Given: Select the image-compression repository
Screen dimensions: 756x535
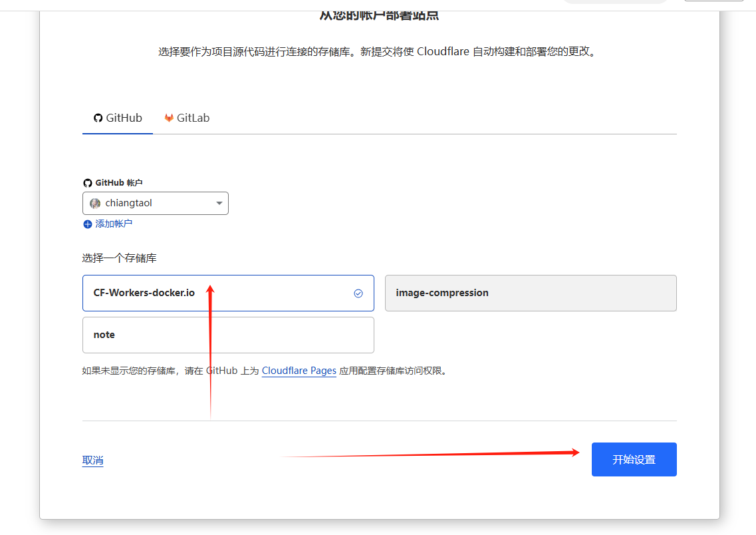Looking at the screenshot, I should tap(531, 293).
